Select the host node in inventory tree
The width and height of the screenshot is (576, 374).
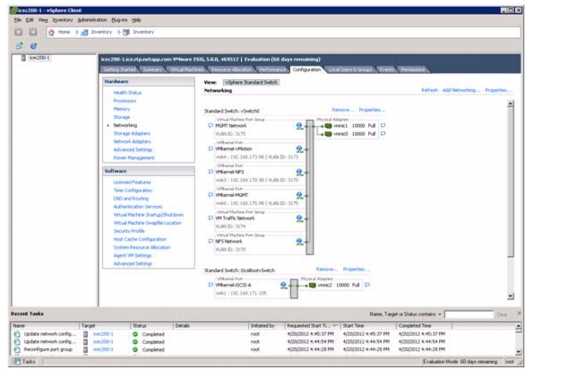point(39,58)
